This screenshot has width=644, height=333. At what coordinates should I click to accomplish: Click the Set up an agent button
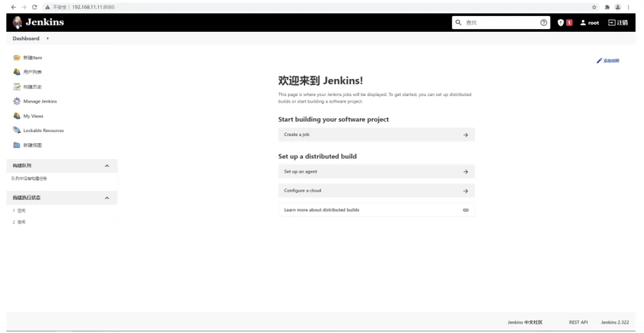pyautogui.click(x=377, y=172)
